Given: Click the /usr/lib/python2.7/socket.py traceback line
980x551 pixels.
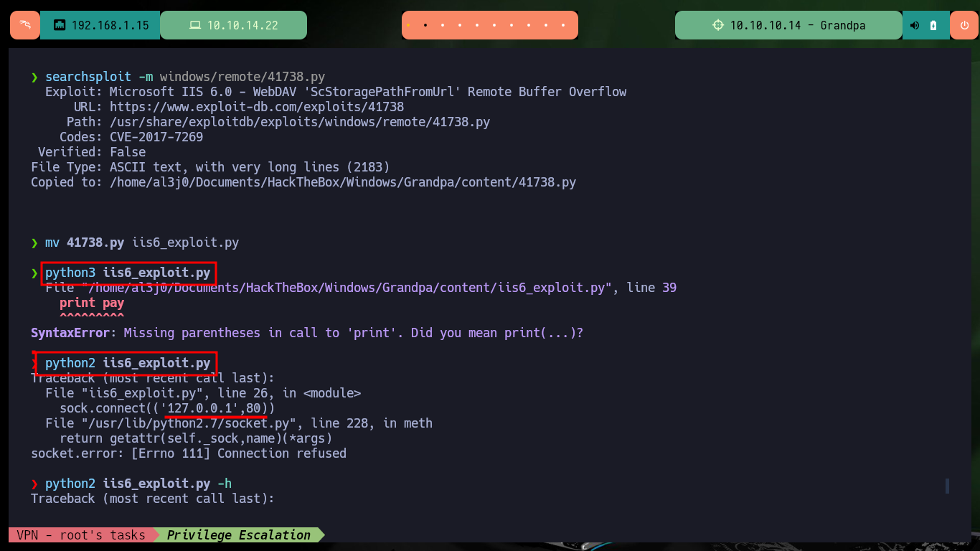Looking at the screenshot, I should pyautogui.click(x=239, y=423).
